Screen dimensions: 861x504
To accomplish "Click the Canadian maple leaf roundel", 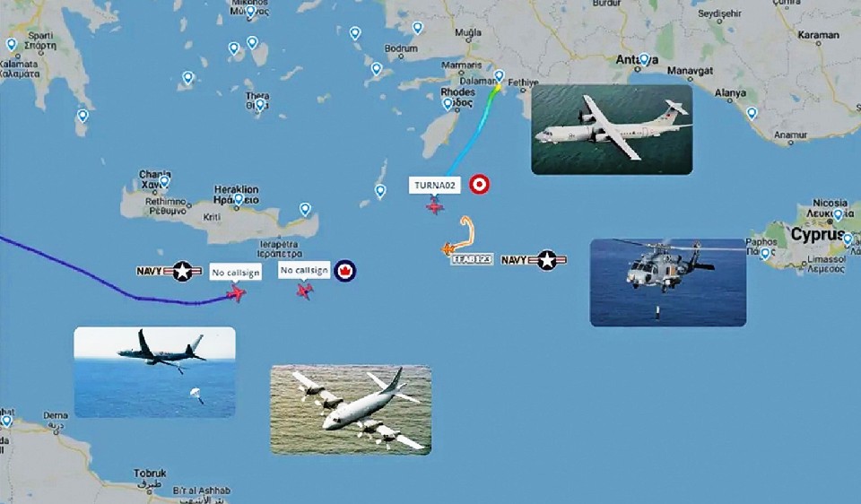I will point(344,271).
